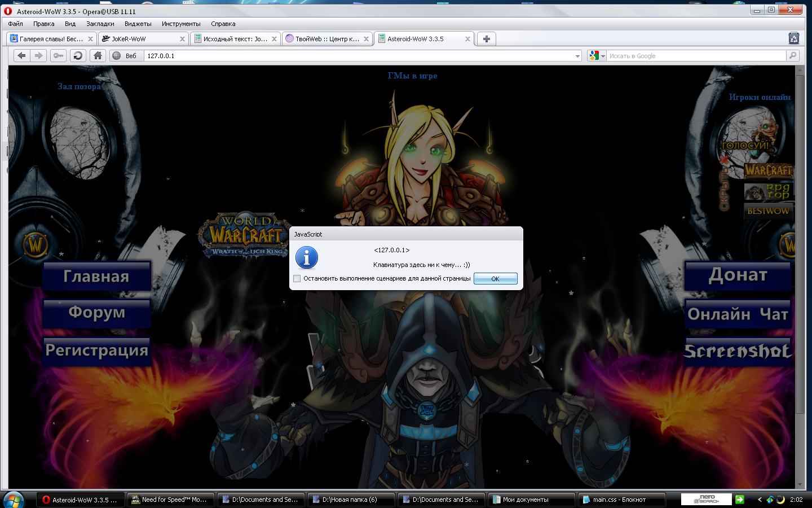Open the Инструменты menu
The width and height of the screenshot is (812, 508).
pyautogui.click(x=181, y=24)
